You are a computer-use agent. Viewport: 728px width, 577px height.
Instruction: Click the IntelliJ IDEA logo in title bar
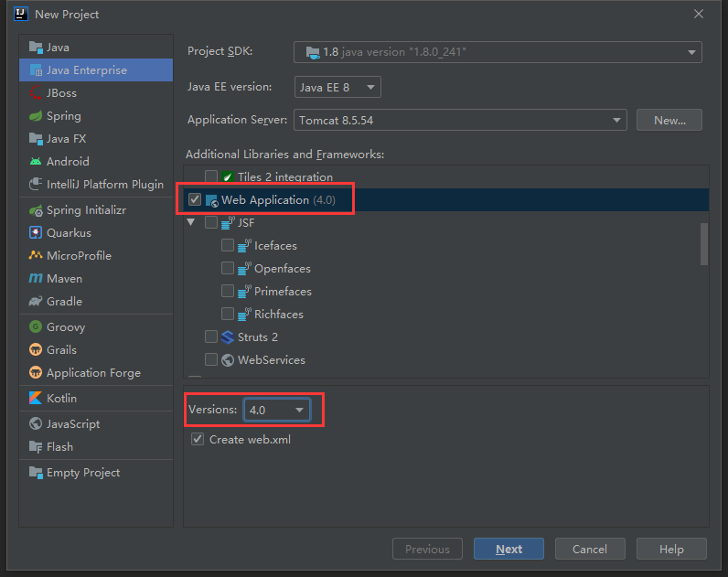pyautogui.click(x=21, y=14)
